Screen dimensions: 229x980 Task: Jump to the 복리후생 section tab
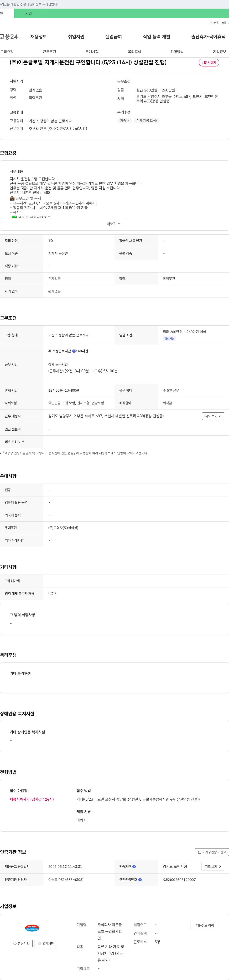135,52
